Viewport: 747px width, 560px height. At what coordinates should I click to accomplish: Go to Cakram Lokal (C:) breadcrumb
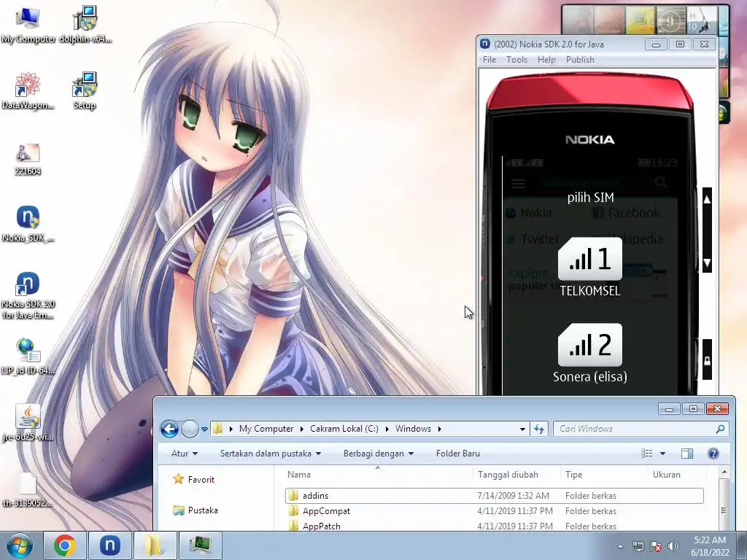pyautogui.click(x=344, y=429)
